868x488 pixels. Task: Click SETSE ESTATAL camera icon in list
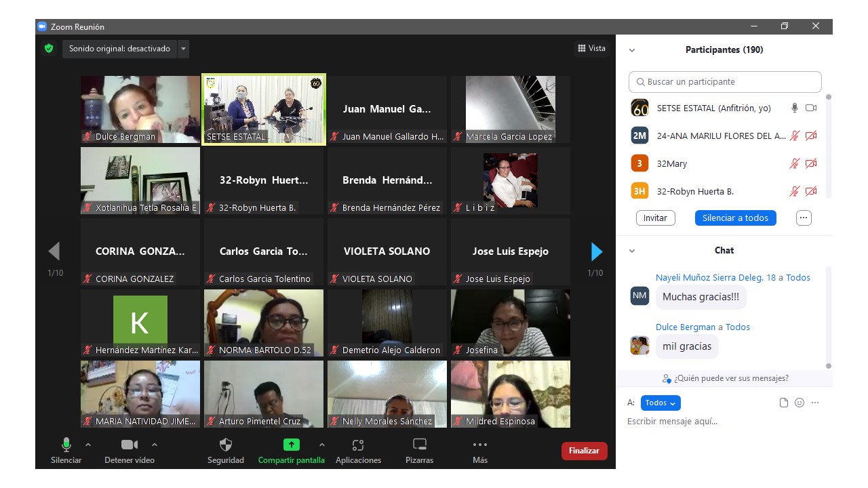tap(811, 108)
